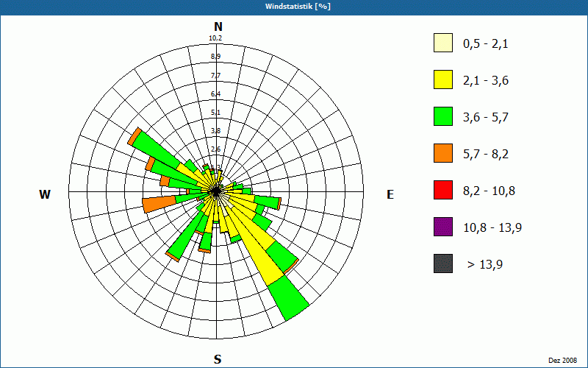This screenshot has height=368, width=588.
Task: Click the N compass label
Action: tap(218, 26)
